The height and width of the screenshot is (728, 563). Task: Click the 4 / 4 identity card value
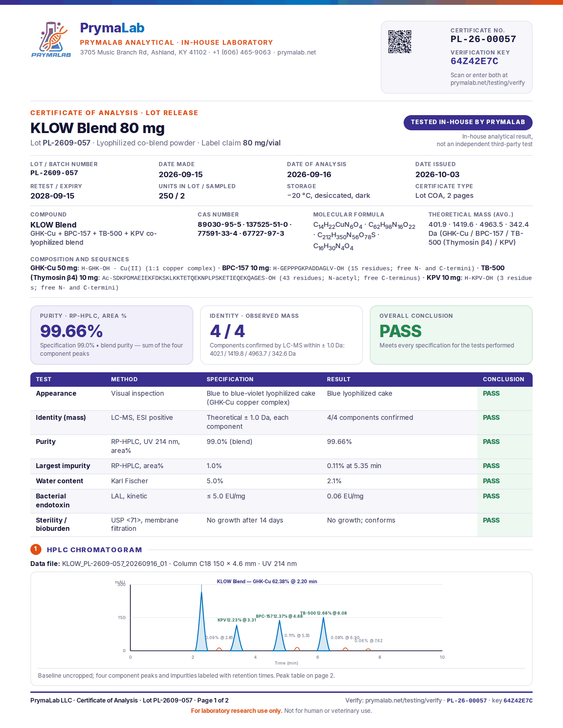227,331
